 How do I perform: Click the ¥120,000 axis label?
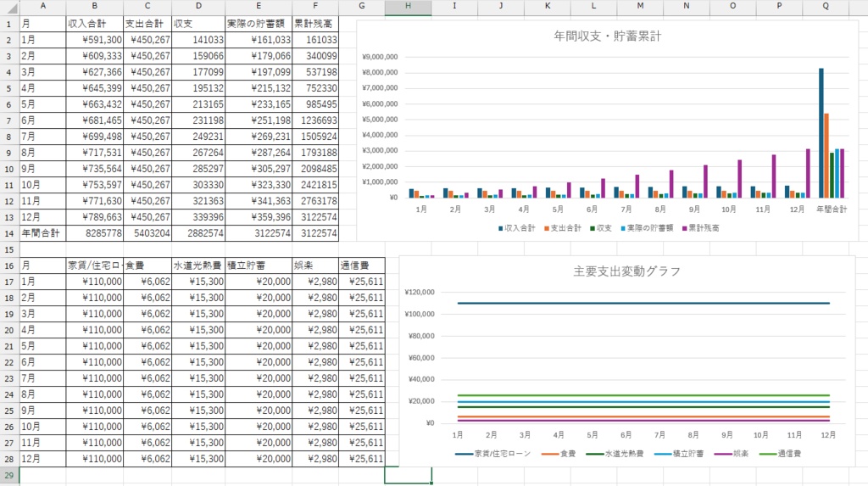click(x=419, y=292)
